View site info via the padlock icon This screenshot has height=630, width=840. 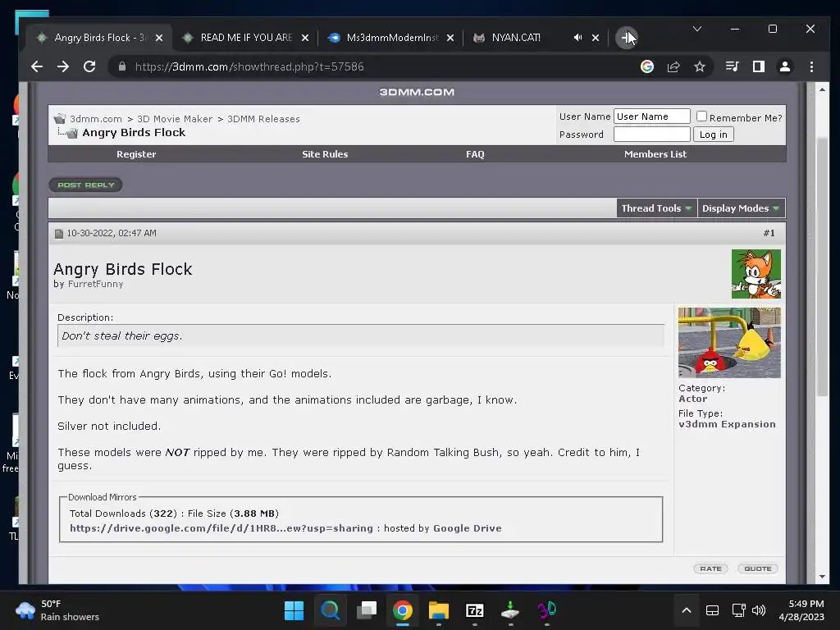click(x=122, y=66)
